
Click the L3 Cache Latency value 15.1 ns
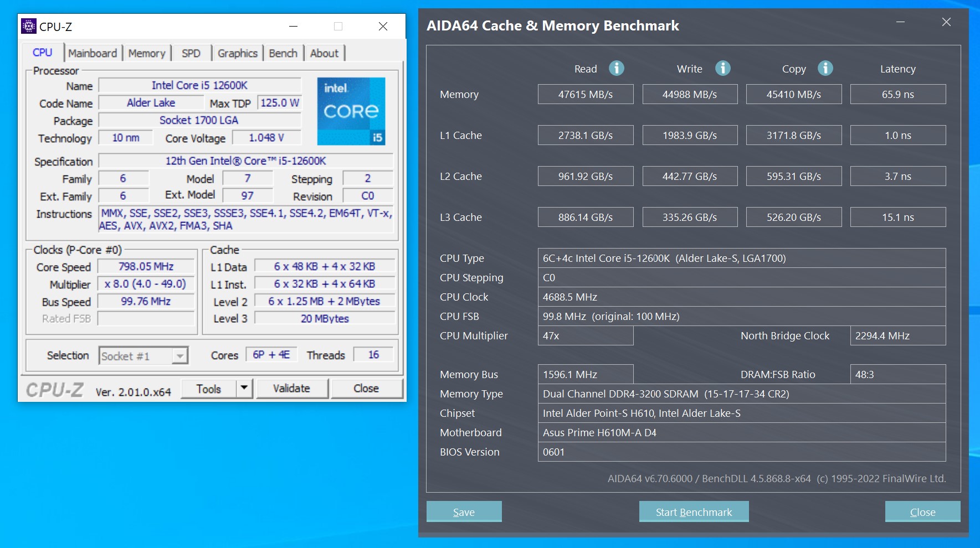(898, 217)
